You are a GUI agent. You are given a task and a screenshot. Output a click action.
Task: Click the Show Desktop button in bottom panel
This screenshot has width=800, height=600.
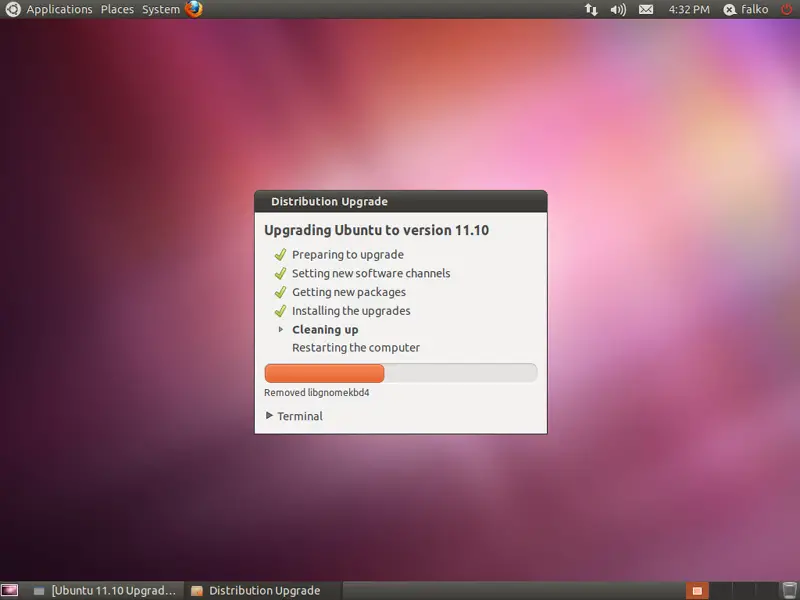(10, 591)
